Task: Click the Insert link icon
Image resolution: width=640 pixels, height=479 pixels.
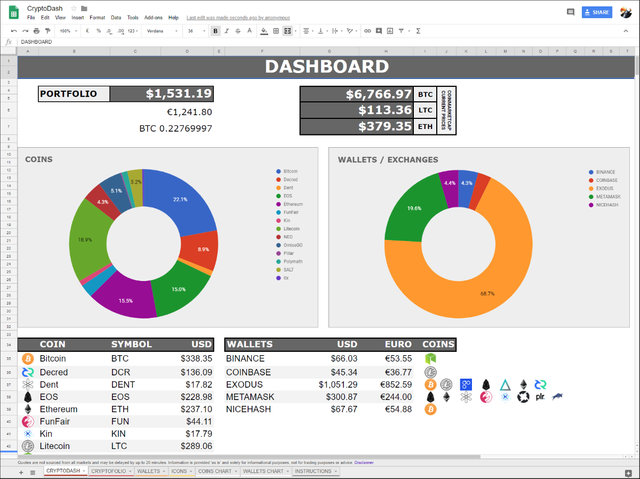Action: pos(367,31)
